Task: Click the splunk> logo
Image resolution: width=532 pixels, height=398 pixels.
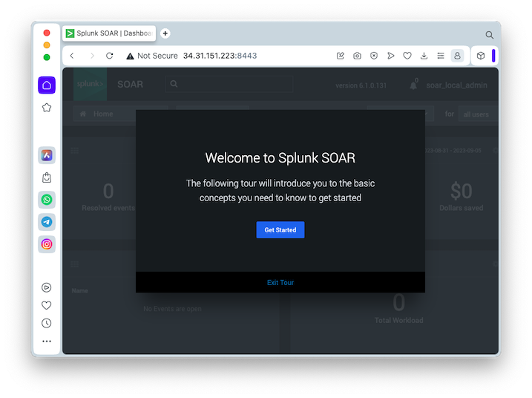Action: [90, 84]
